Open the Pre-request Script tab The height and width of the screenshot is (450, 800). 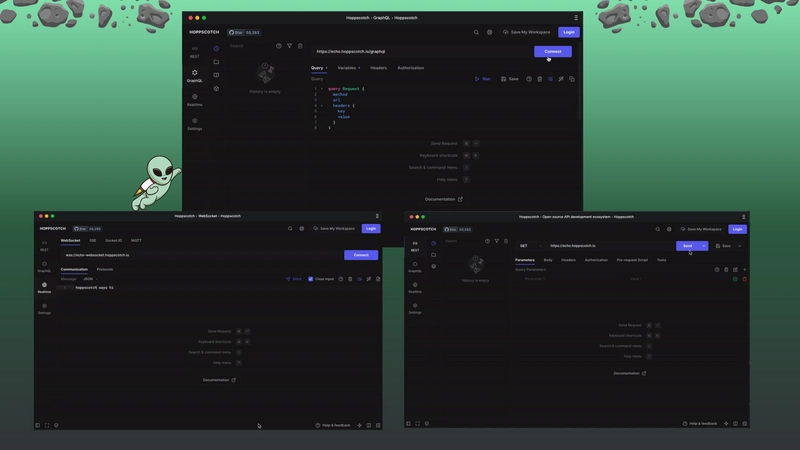(632, 260)
